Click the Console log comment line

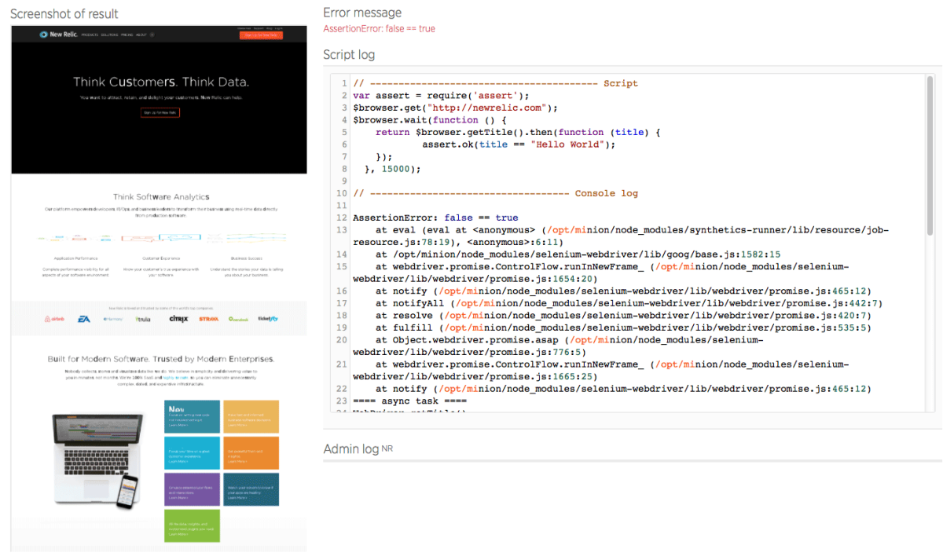tap(496, 193)
